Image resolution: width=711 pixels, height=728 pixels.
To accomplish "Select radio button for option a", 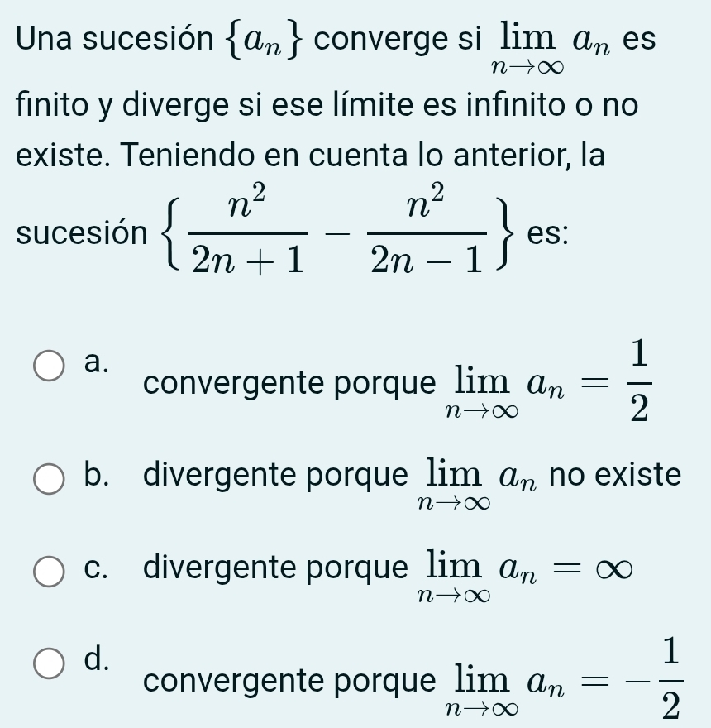I will coord(50,366).
